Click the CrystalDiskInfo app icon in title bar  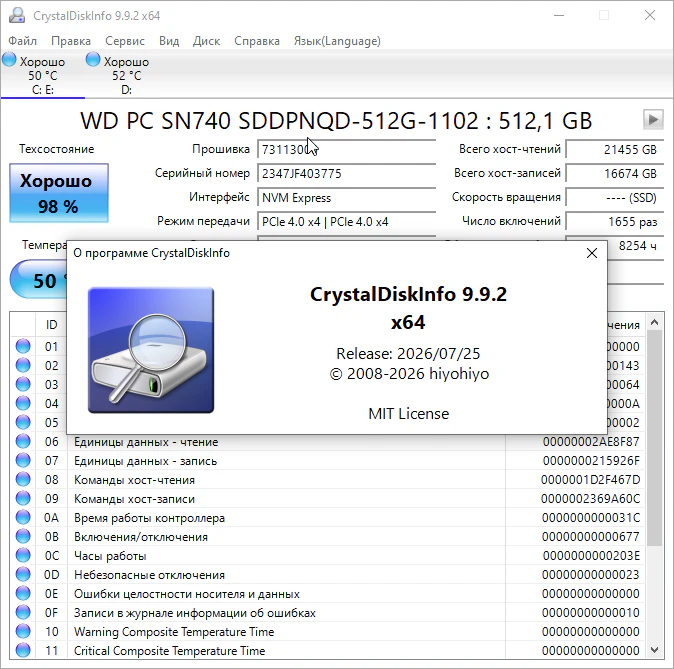point(17,15)
